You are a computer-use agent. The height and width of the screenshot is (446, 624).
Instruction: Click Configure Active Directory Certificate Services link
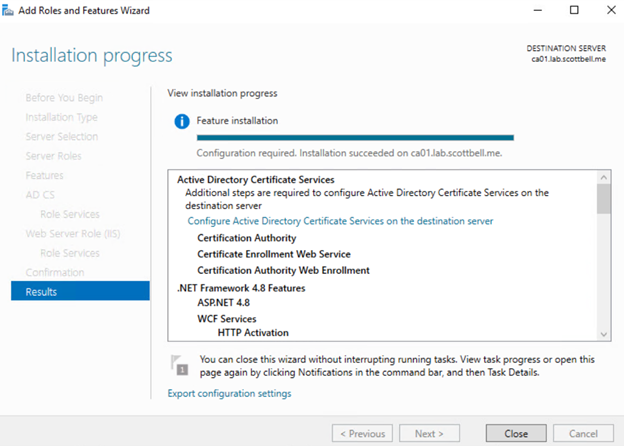(x=340, y=221)
